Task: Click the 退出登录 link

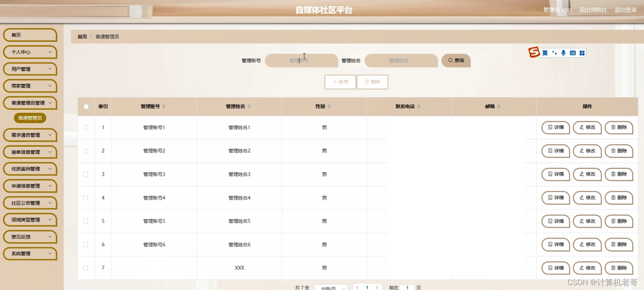Action: (x=626, y=10)
